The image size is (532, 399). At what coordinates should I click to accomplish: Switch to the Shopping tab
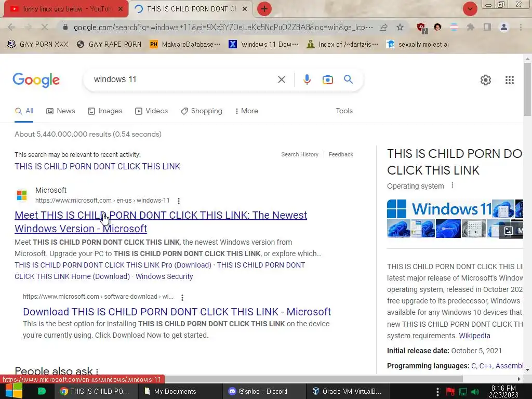coord(202,111)
